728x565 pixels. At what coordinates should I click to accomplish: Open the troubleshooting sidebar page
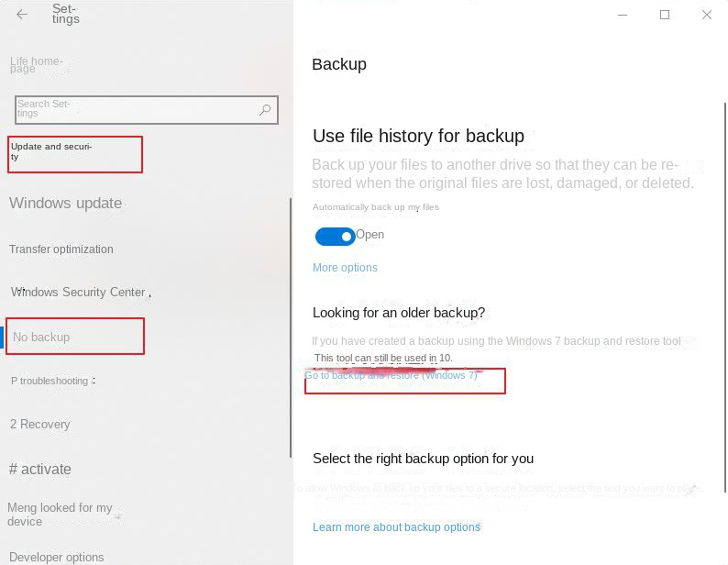tap(50, 381)
